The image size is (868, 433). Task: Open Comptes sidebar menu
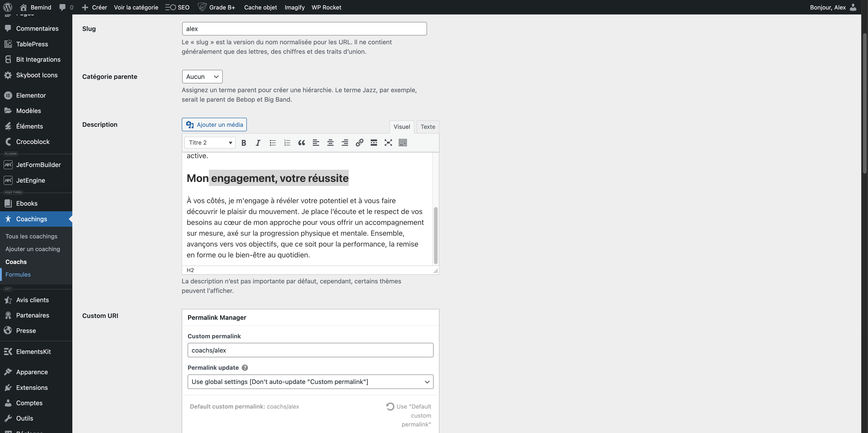36,403
